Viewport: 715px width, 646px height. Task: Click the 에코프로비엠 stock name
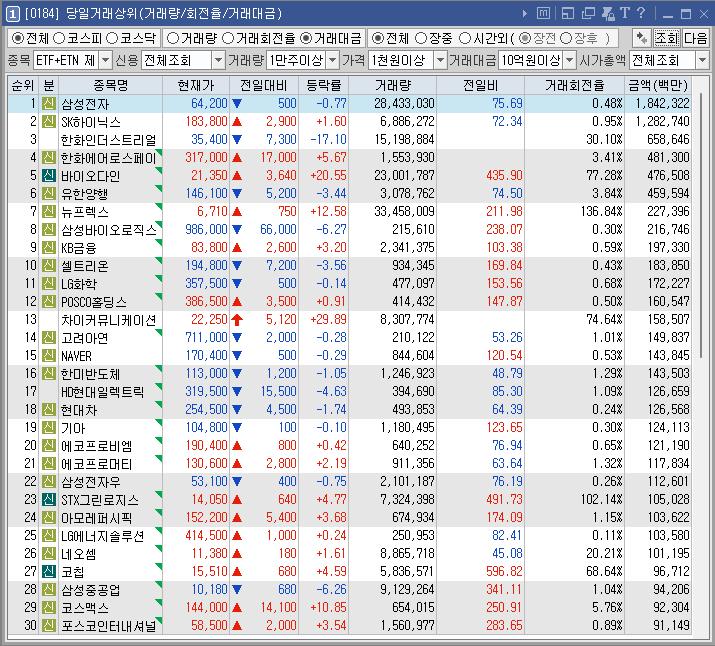[97, 446]
